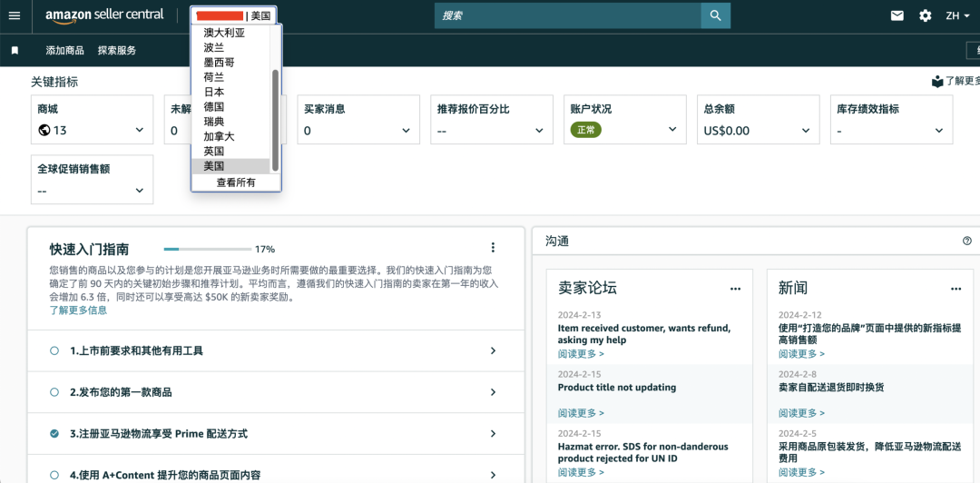Click 查看所有 in marketplace dropdown

click(236, 182)
